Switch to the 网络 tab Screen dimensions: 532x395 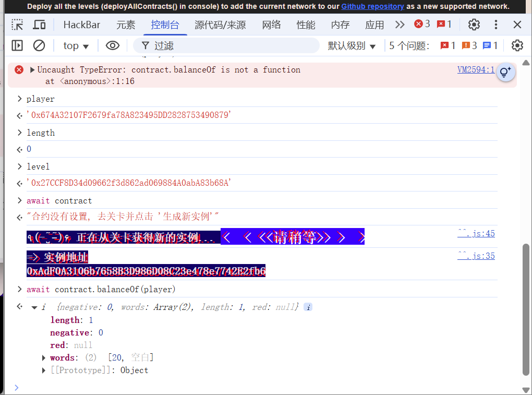[271, 25]
